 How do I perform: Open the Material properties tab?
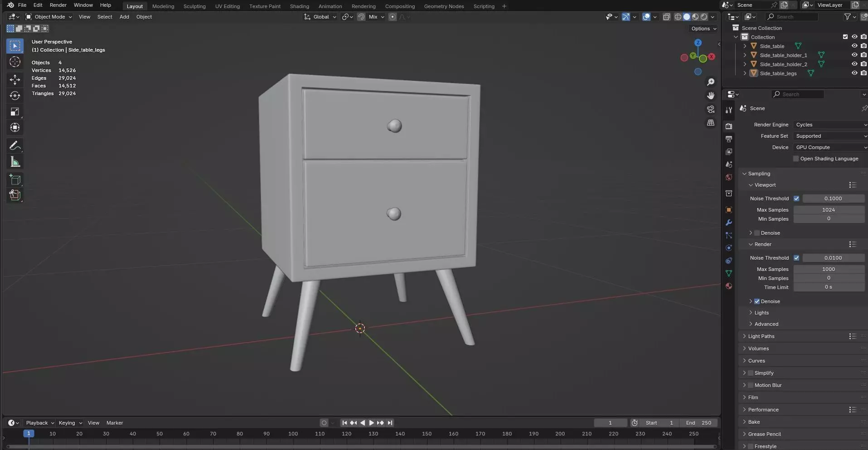729,286
